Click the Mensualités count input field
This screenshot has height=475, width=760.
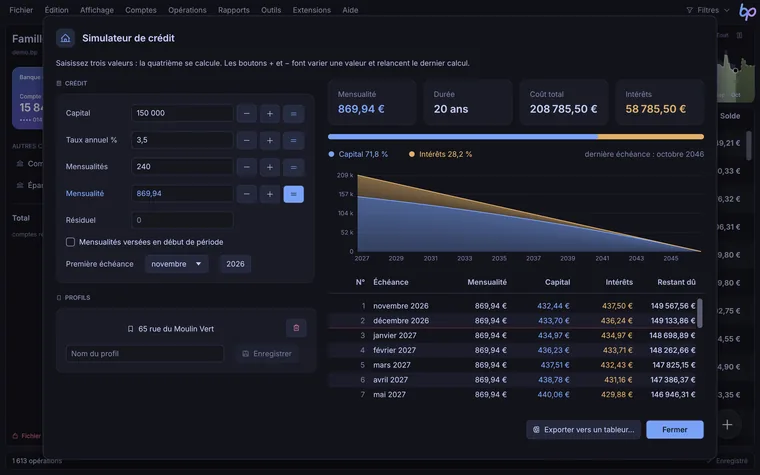point(182,167)
